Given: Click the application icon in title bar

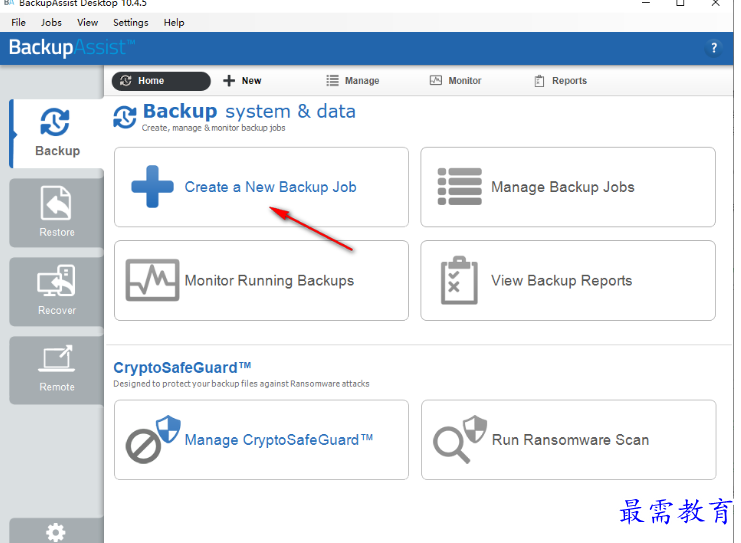Looking at the screenshot, I should [9, 3].
